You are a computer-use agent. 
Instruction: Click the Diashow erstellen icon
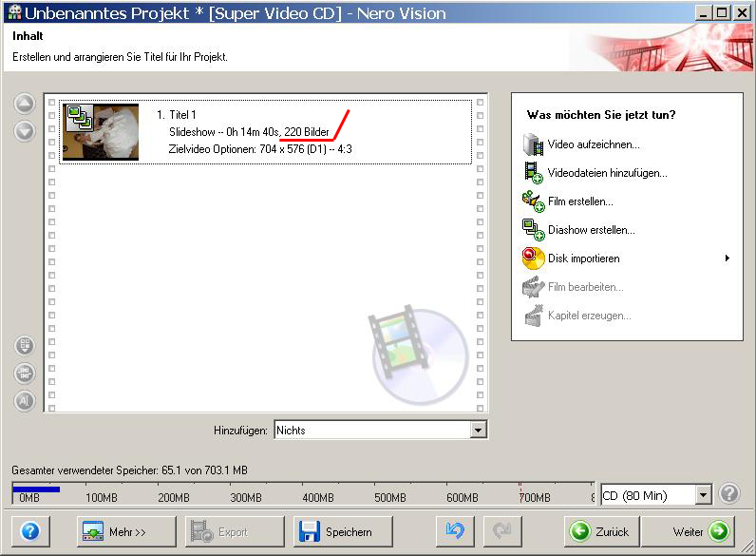[x=533, y=230]
